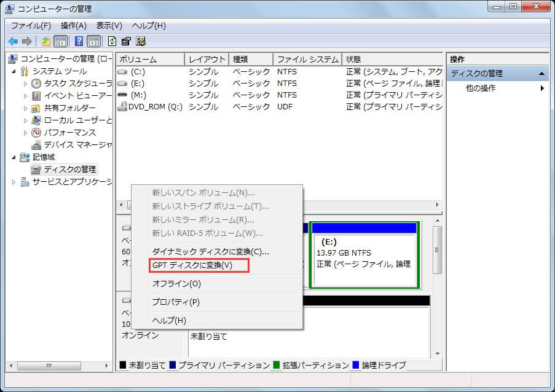Viewport: 555px width, 392px height.
Task: Click 他の操作 in the actions pane
Action: pyautogui.click(x=481, y=88)
